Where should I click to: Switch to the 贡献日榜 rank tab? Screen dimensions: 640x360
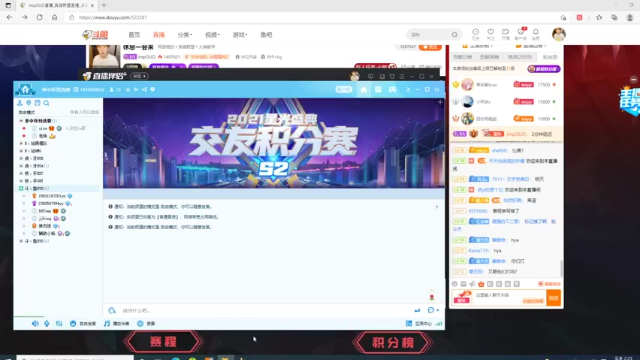click(462, 57)
